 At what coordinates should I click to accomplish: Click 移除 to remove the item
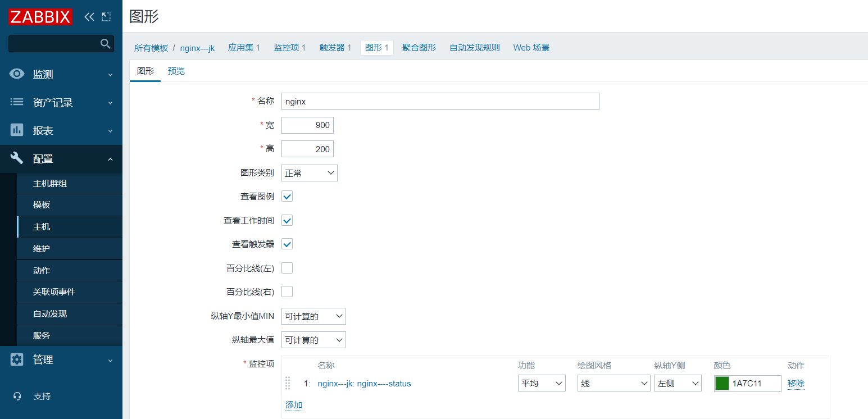(796, 384)
